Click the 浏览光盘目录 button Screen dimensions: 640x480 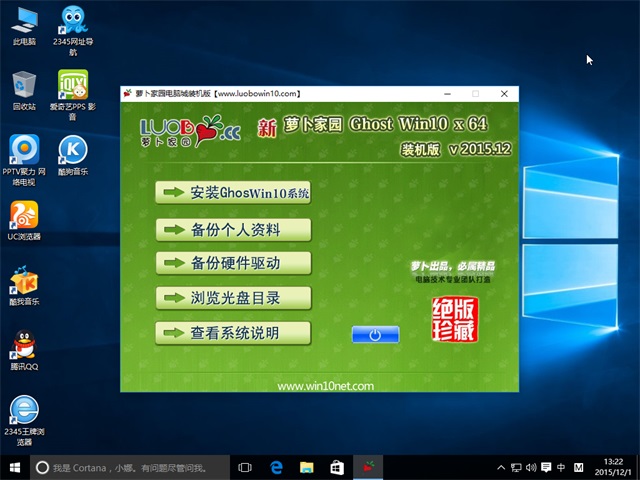click(x=233, y=298)
